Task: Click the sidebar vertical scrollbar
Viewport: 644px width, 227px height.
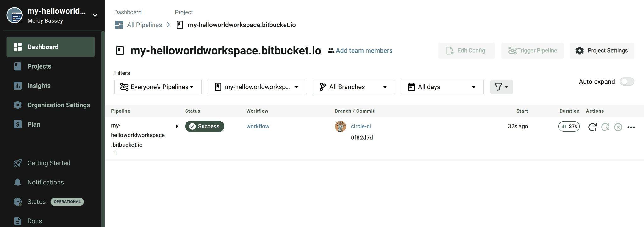Action: point(103,129)
